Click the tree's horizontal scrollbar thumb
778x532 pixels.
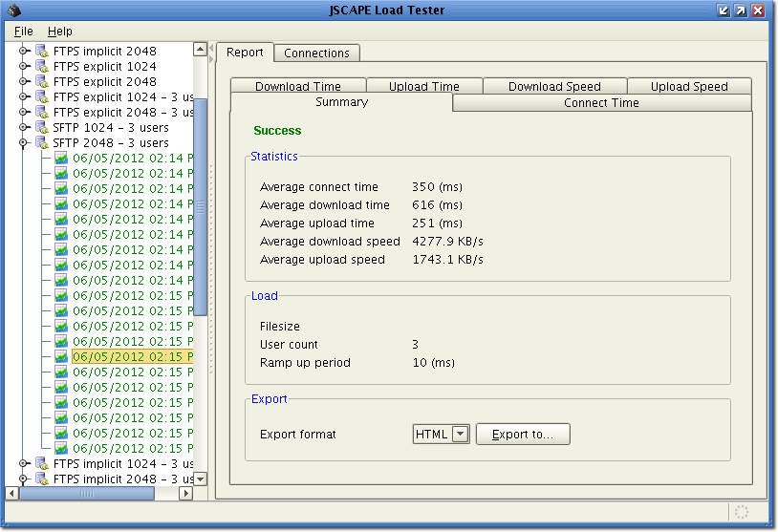tap(87, 494)
